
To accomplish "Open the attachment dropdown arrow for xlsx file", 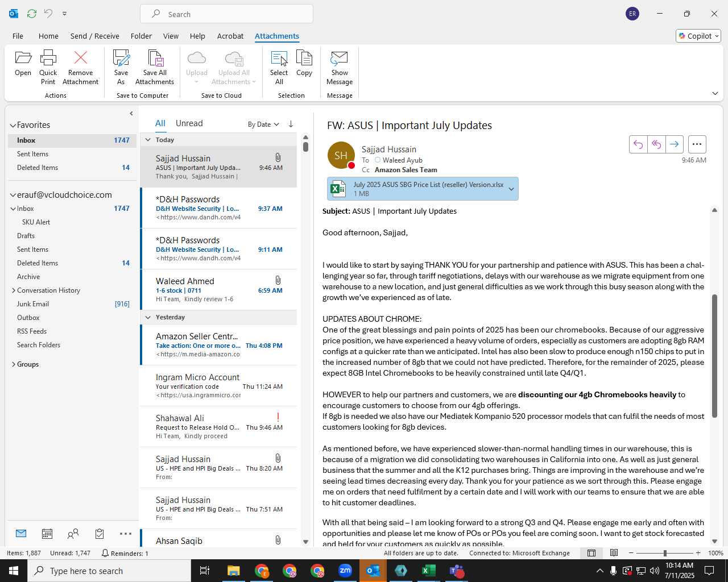I will coord(511,189).
